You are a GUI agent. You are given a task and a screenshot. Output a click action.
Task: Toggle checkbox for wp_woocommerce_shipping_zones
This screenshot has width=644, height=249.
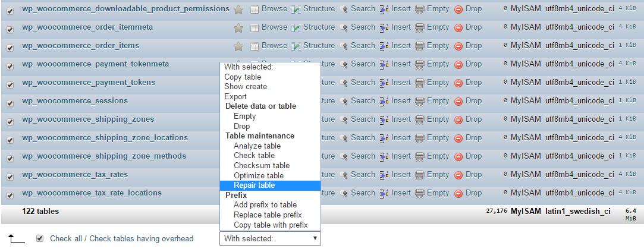point(10,122)
